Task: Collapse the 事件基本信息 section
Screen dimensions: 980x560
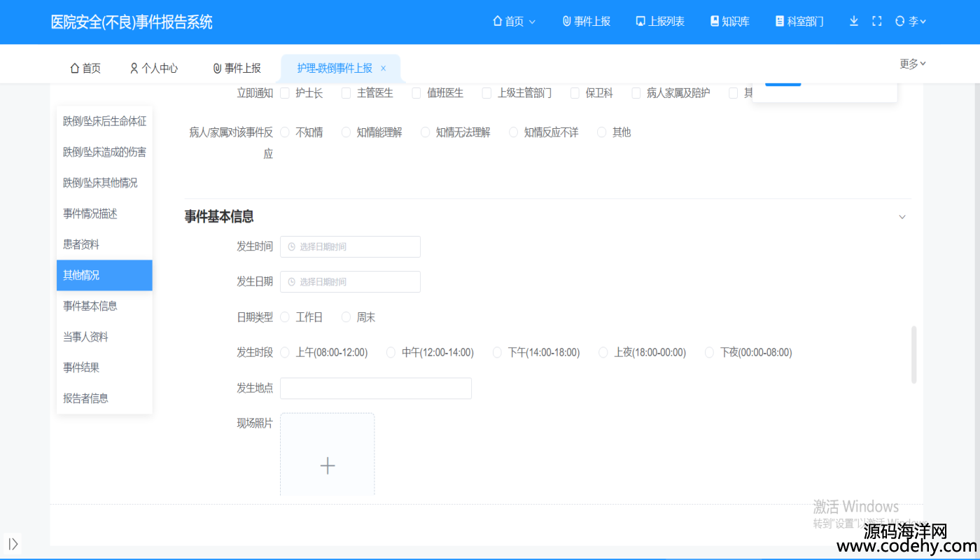Action: point(902,217)
